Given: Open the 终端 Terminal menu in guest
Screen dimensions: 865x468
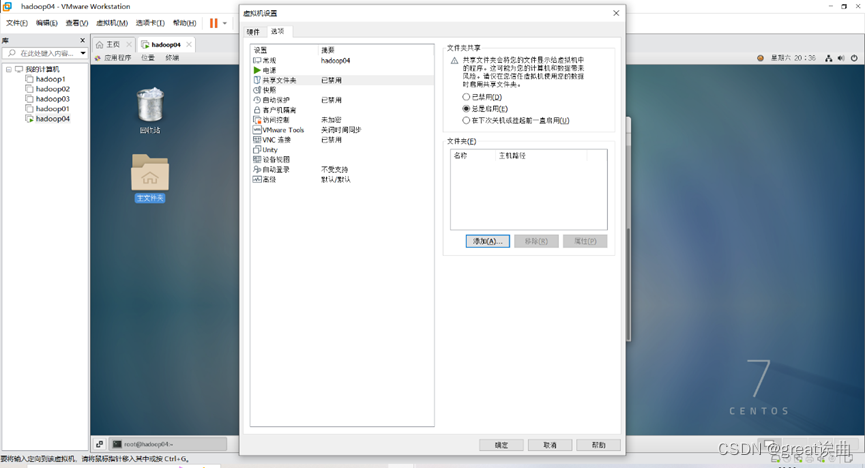Looking at the screenshot, I should click(x=172, y=58).
